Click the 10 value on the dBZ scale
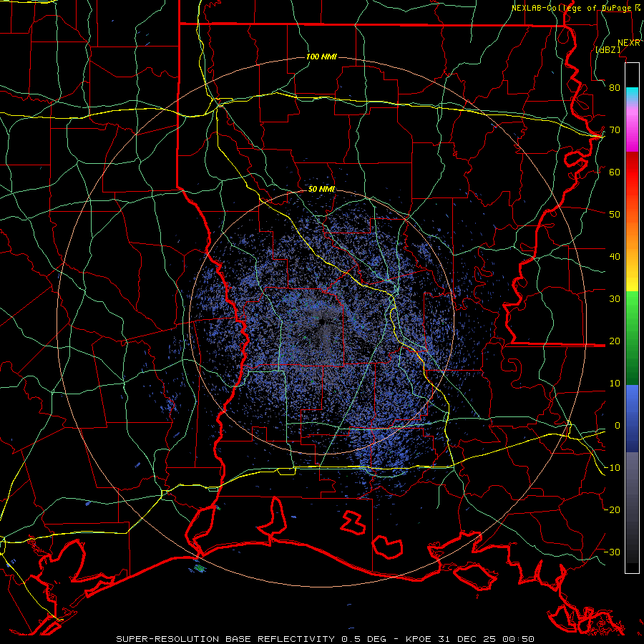The image size is (644, 644). coord(615,384)
